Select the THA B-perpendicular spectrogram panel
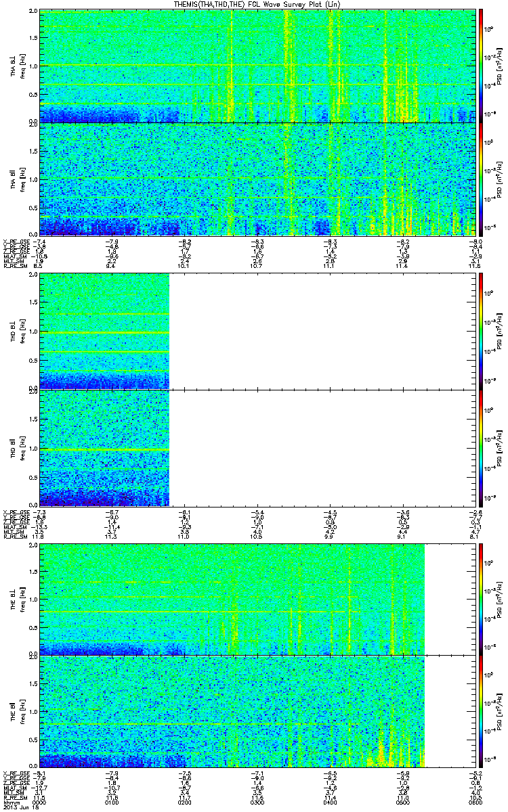 (x=258, y=66)
